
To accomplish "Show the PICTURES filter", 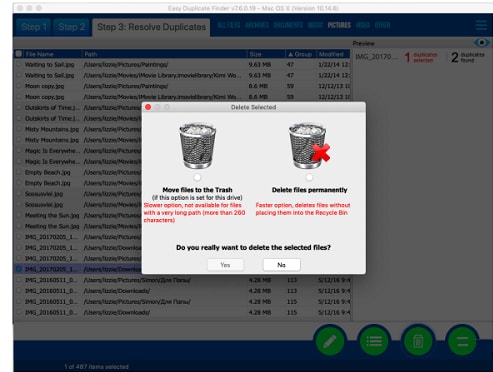I will click(x=339, y=25).
